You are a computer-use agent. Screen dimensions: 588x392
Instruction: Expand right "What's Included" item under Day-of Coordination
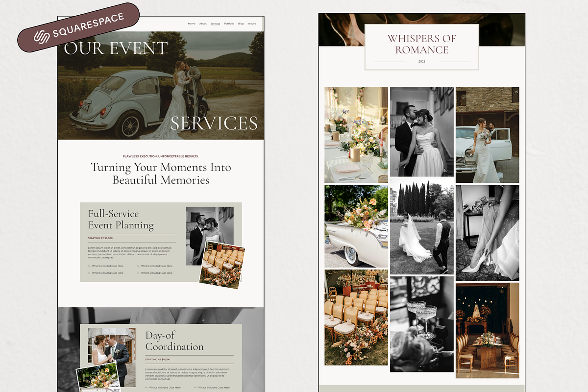(212, 388)
